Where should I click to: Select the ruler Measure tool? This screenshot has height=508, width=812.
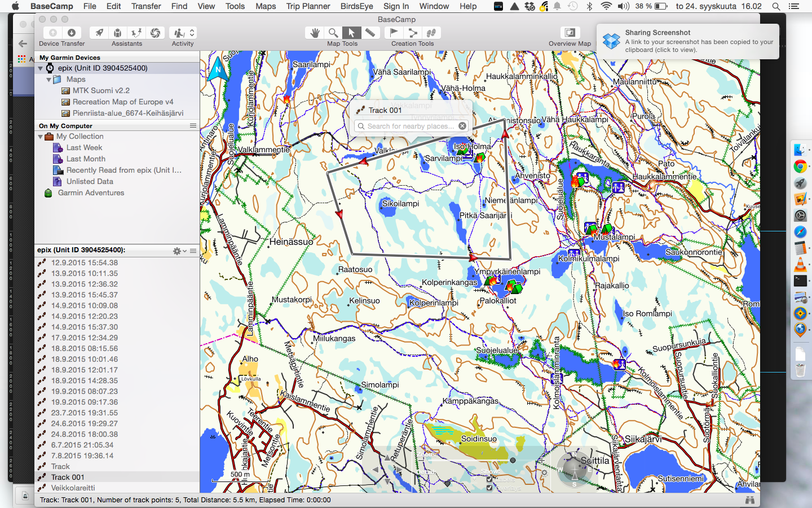pyautogui.click(x=370, y=33)
